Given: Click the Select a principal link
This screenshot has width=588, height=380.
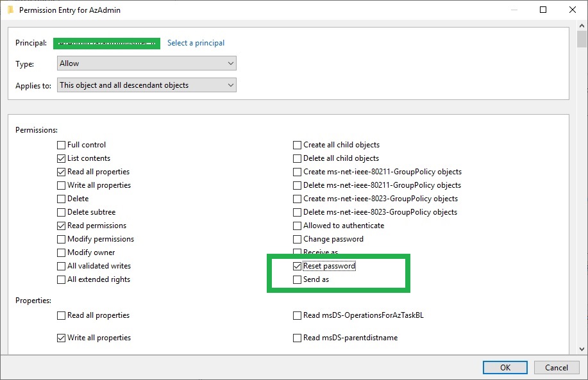Looking at the screenshot, I should click(196, 42).
